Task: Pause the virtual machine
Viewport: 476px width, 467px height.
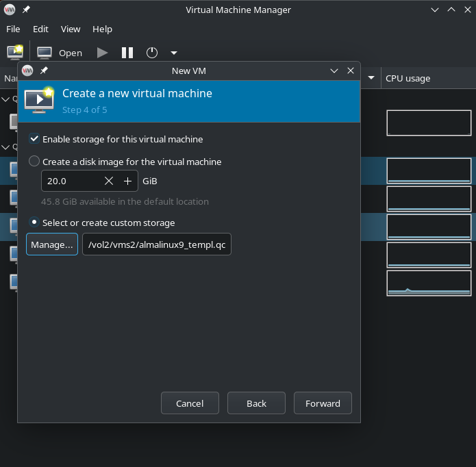Action: pos(127,53)
